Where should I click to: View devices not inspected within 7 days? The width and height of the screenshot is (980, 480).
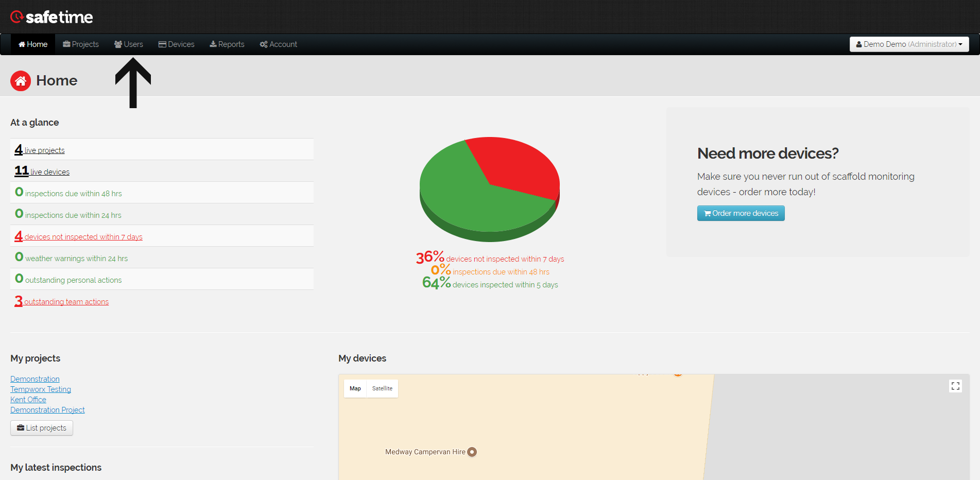(78, 236)
